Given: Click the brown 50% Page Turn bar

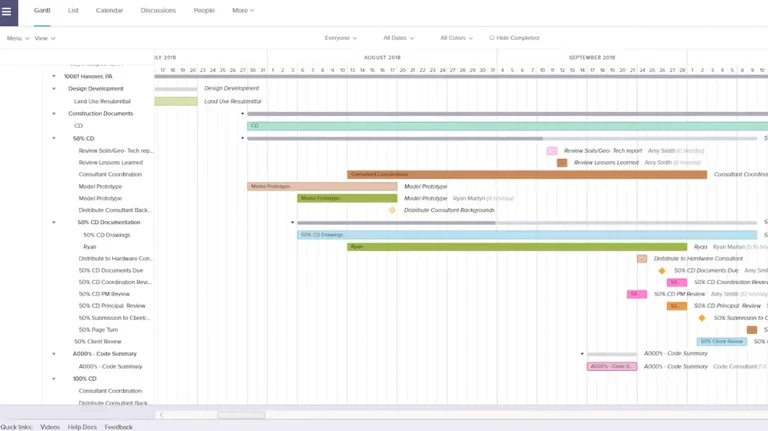Looking at the screenshot, I should [752, 330].
